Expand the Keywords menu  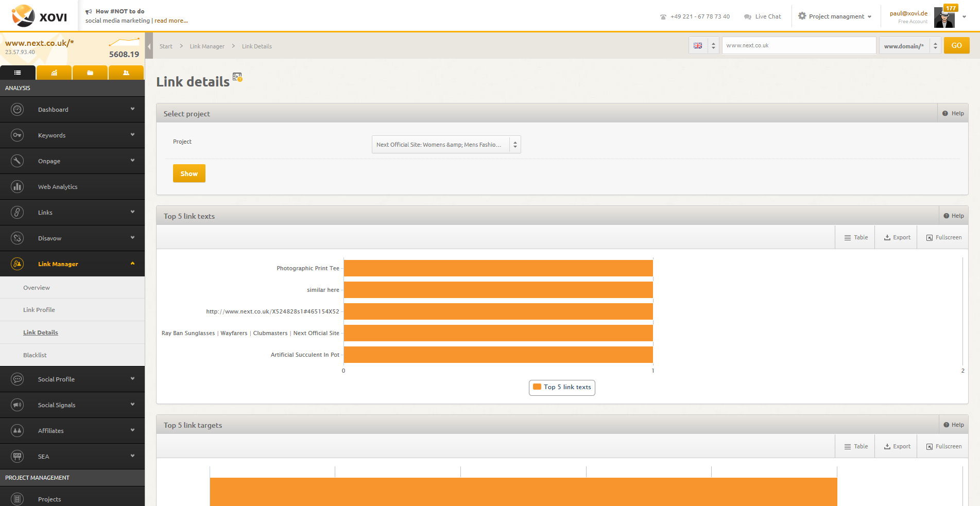coord(132,135)
